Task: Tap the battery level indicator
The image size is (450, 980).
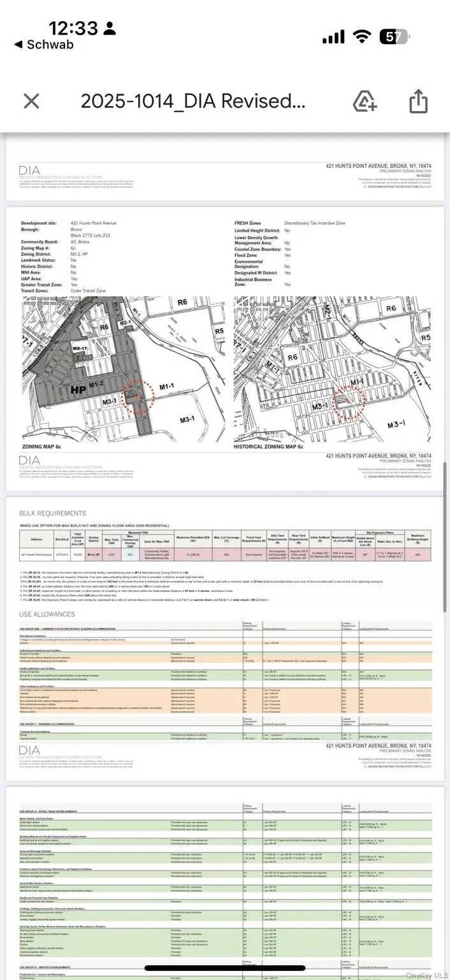Action: click(393, 37)
